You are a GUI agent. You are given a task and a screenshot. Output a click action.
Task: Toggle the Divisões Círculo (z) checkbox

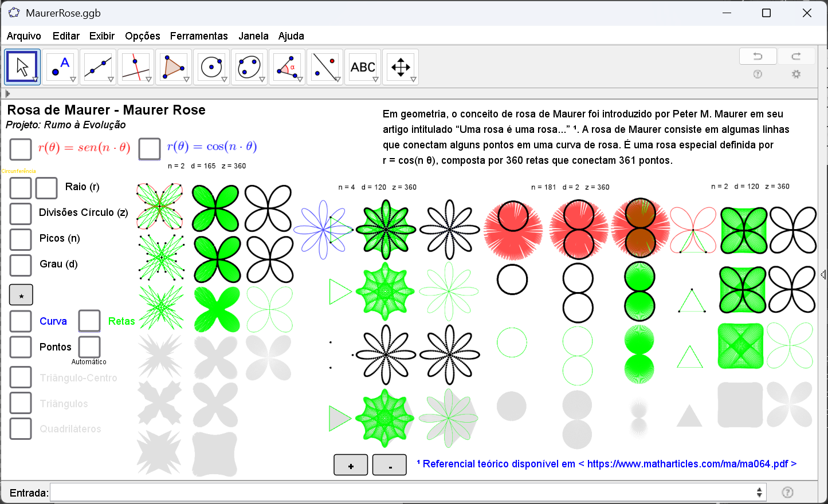point(21,213)
